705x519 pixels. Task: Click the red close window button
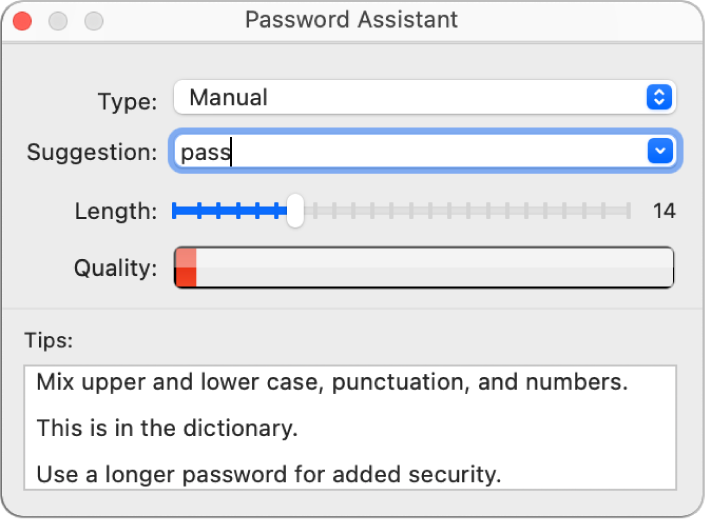click(23, 20)
